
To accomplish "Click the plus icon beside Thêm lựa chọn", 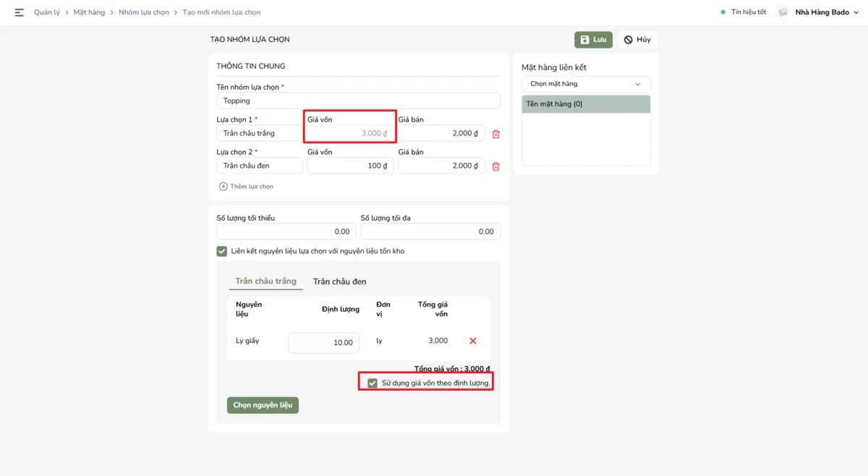I will click(x=223, y=187).
